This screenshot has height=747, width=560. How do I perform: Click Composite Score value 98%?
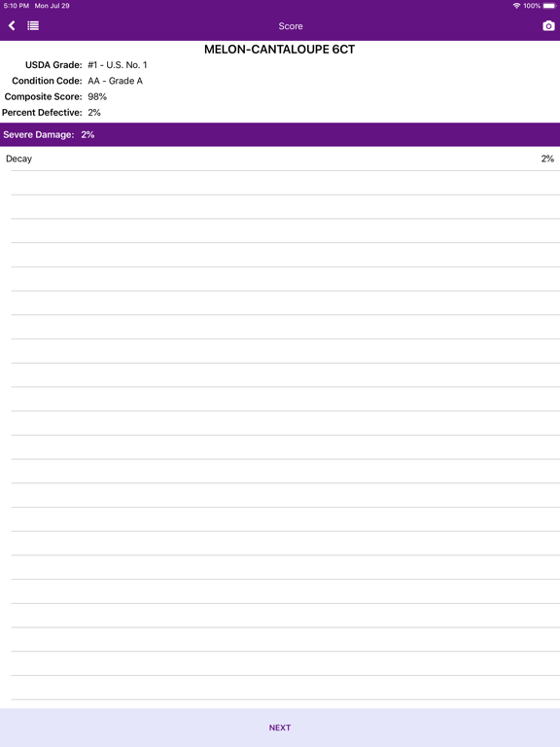coord(97,96)
